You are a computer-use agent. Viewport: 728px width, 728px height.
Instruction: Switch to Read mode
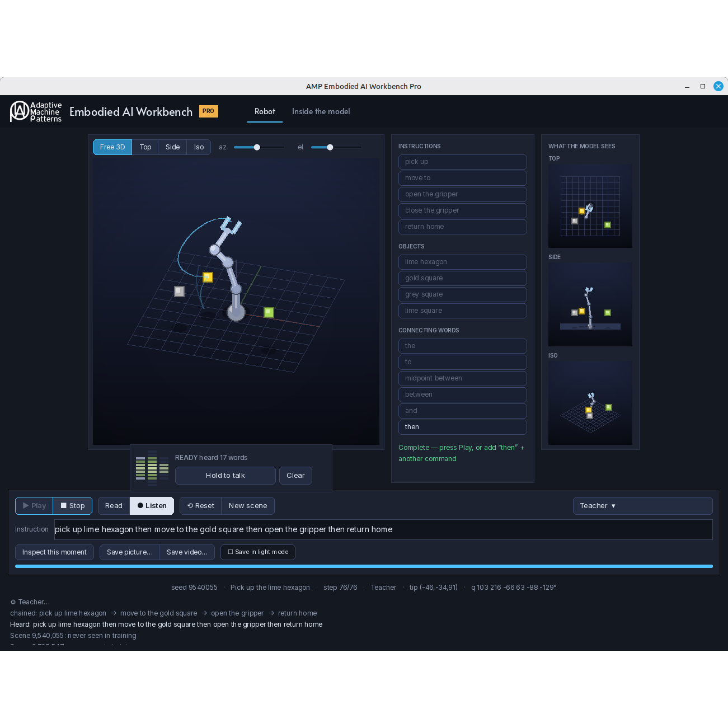114,506
